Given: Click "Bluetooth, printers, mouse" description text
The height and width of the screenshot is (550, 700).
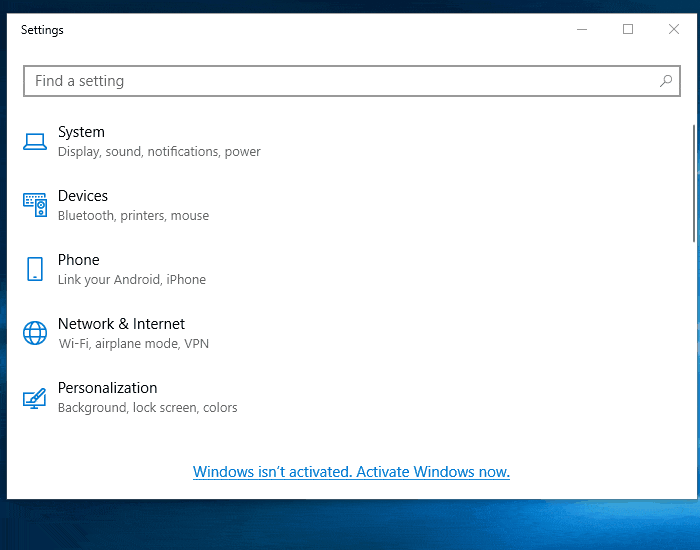Looking at the screenshot, I should coord(133,216).
